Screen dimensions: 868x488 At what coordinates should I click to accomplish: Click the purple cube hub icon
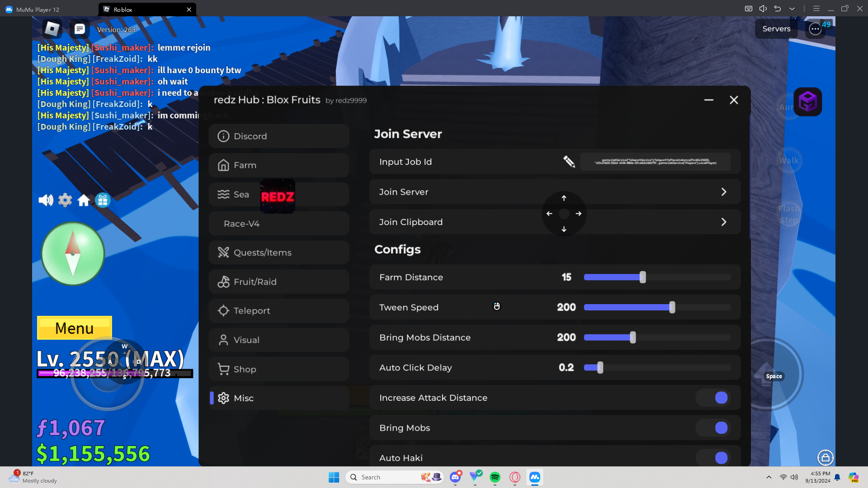click(807, 101)
